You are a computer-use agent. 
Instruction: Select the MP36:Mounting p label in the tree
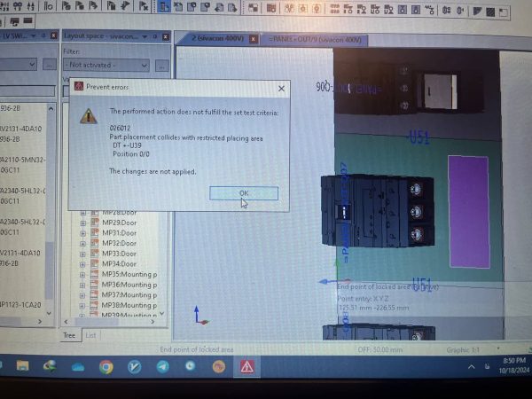(x=129, y=285)
